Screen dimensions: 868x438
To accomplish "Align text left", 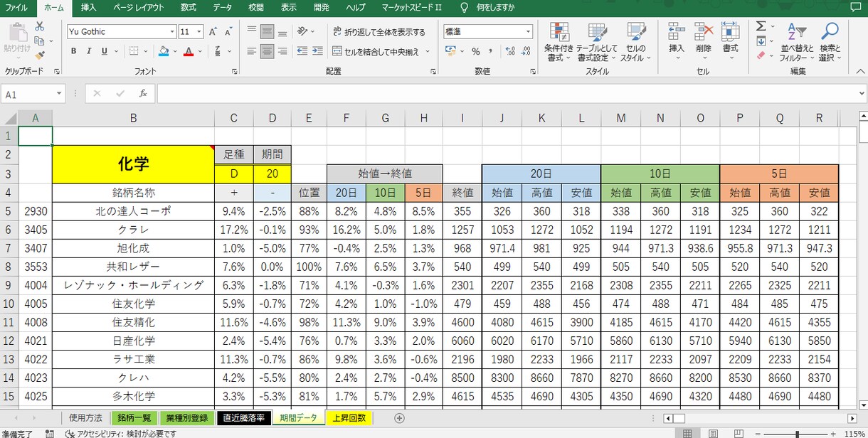I will coord(251,51).
